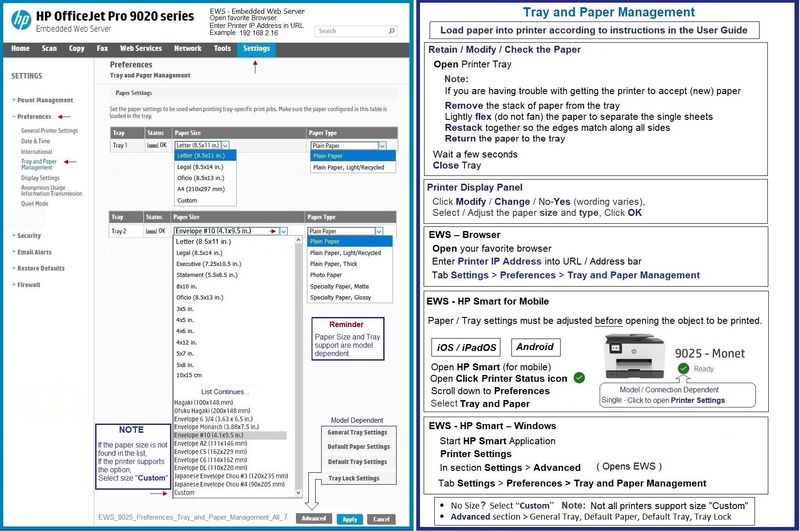Click the HP logo icon
Screen dimensions: 800x531
21,20
